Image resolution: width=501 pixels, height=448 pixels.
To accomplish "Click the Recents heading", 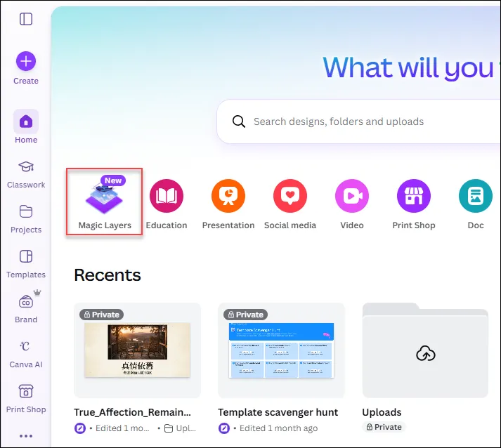I will [x=108, y=275].
